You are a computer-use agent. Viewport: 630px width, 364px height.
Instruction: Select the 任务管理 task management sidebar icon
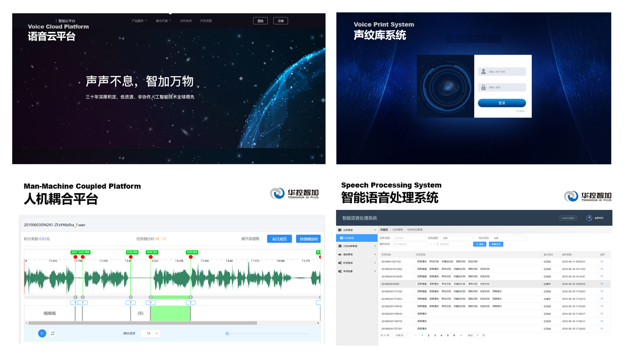click(x=340, y=230)
